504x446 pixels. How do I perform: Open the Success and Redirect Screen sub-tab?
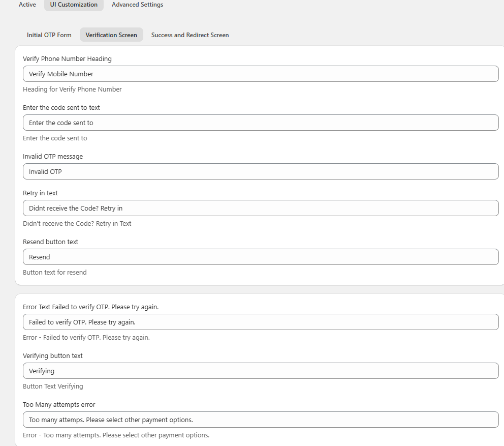[190, 35]
